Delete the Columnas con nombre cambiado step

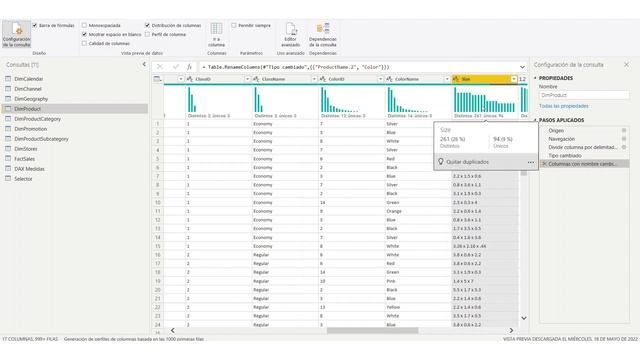(x=544, y=164)
